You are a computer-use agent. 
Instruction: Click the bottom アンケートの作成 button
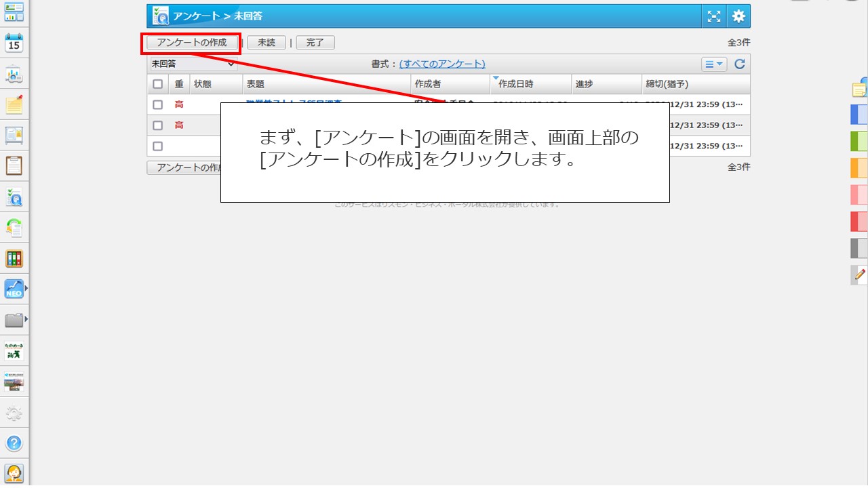(184, 167)
